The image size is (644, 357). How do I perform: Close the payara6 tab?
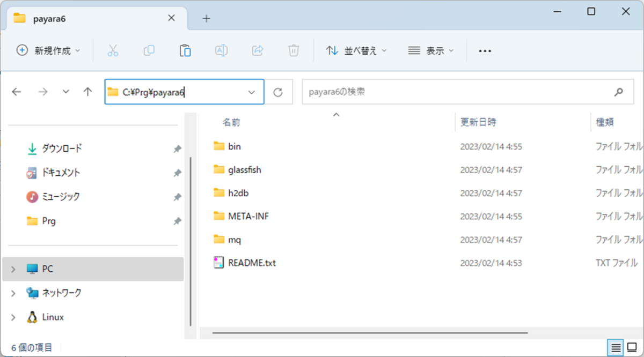coord(171,18)
